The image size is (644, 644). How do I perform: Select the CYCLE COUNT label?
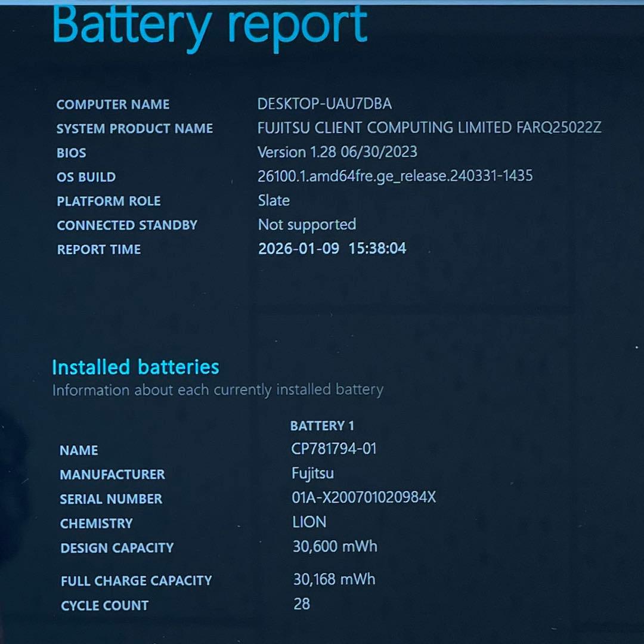[105, 606]
